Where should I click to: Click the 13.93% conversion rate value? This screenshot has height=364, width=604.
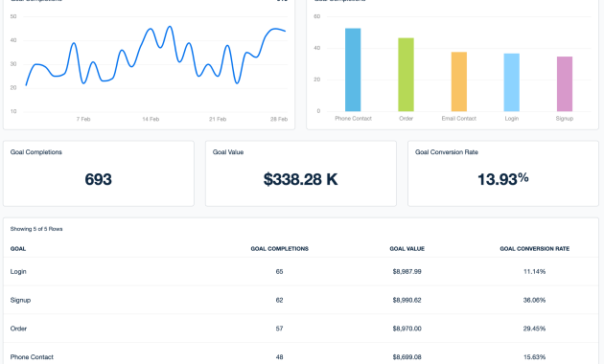(x=503, y=179)
